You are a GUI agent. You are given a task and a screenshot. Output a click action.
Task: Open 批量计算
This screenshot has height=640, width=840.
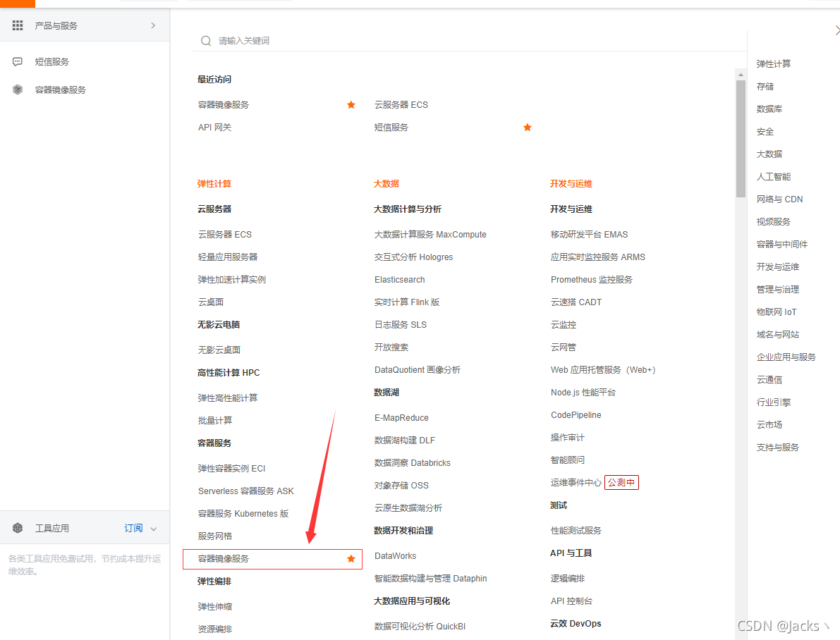[215, 420]
